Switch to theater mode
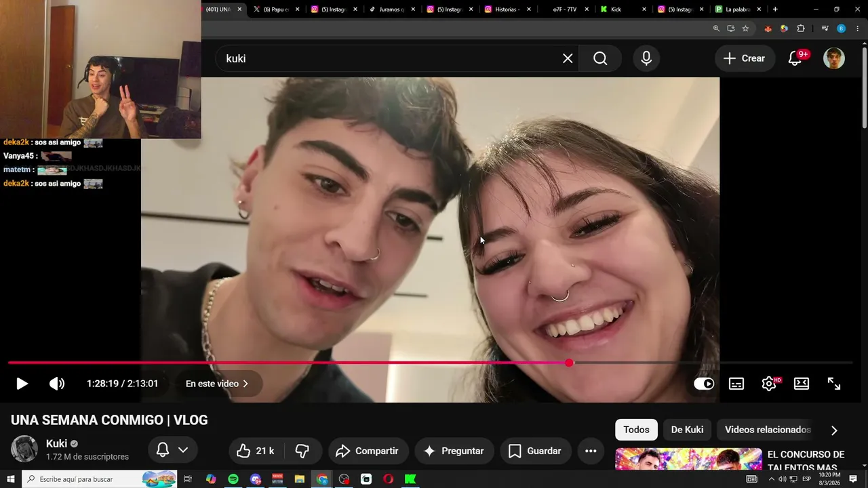This screenshot has height=488, width=868. coord(802,384)
